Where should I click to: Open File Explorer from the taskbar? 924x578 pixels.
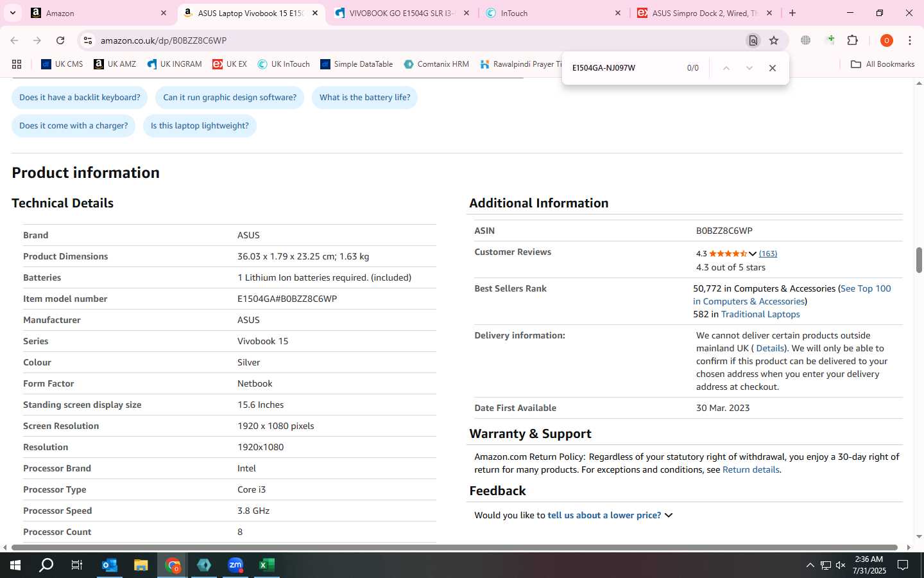(x=141, y=565)
